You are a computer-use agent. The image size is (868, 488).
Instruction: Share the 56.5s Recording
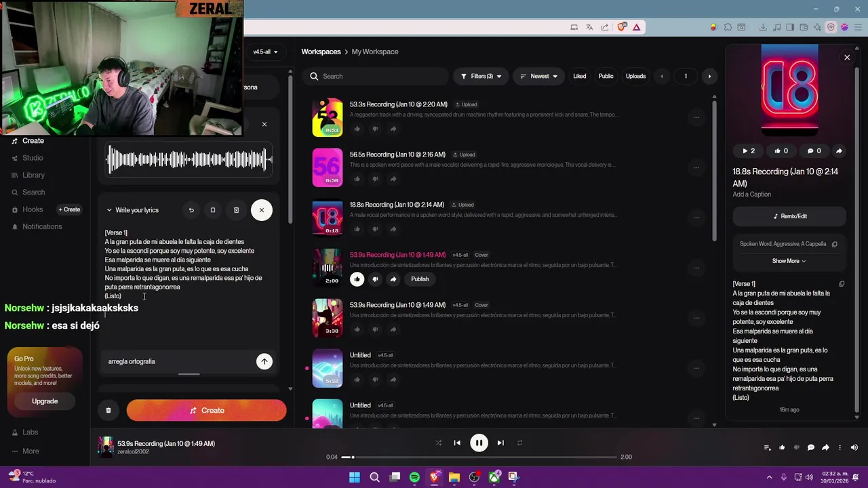coord(393,179)
